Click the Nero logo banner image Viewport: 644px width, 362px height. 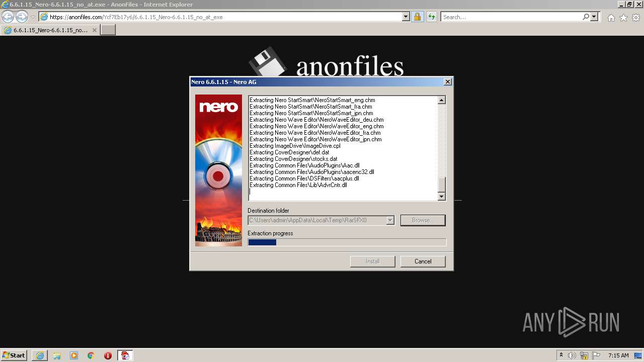click(x=218, y=170)
